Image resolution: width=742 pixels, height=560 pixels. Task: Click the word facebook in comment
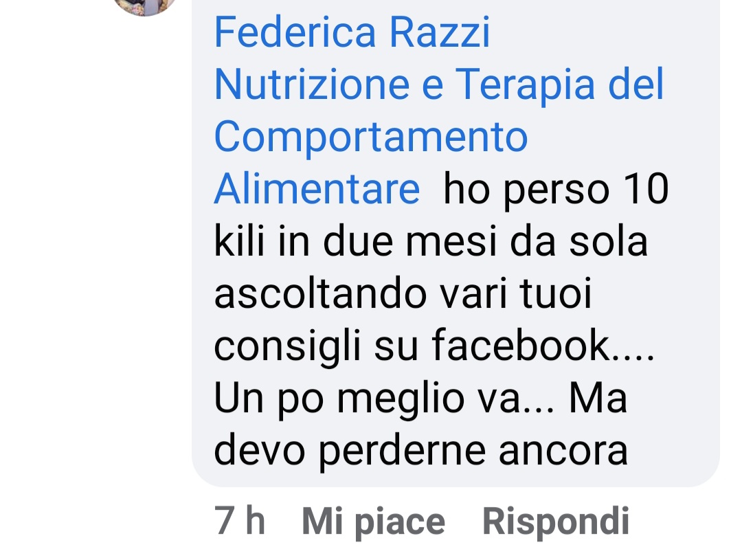click(x=521, y=345)
